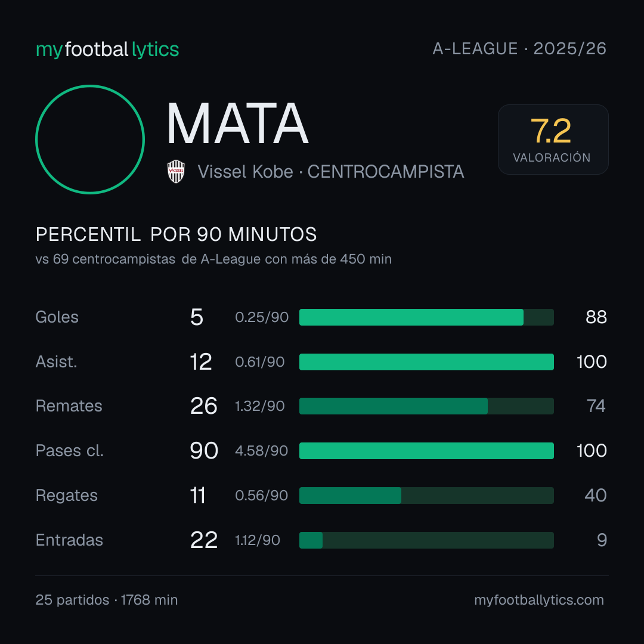
Task: Click the Vissel Kobe club crest icon
Action: tap(176, 172)
